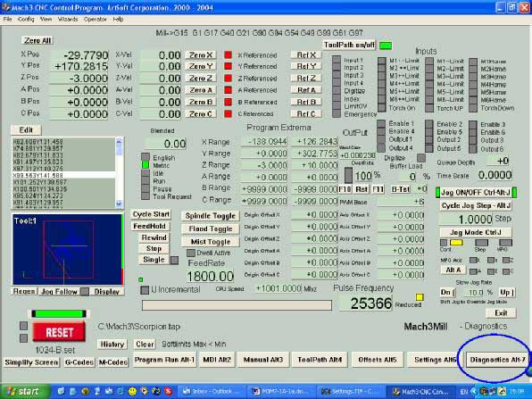Click the green ToolPath on/off indicator LED
This screenshot has width=532, height=399.
click(x=386, y=46)
